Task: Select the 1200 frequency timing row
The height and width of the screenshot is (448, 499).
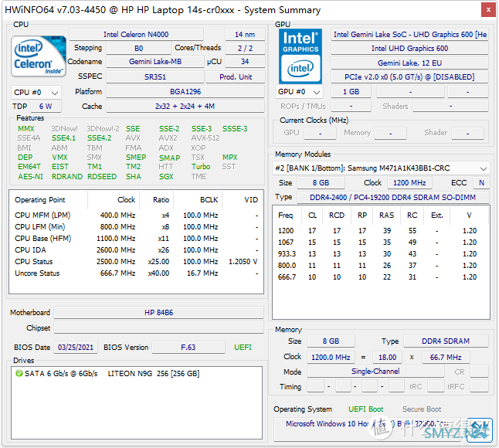Action: click(x=381, y=231)
